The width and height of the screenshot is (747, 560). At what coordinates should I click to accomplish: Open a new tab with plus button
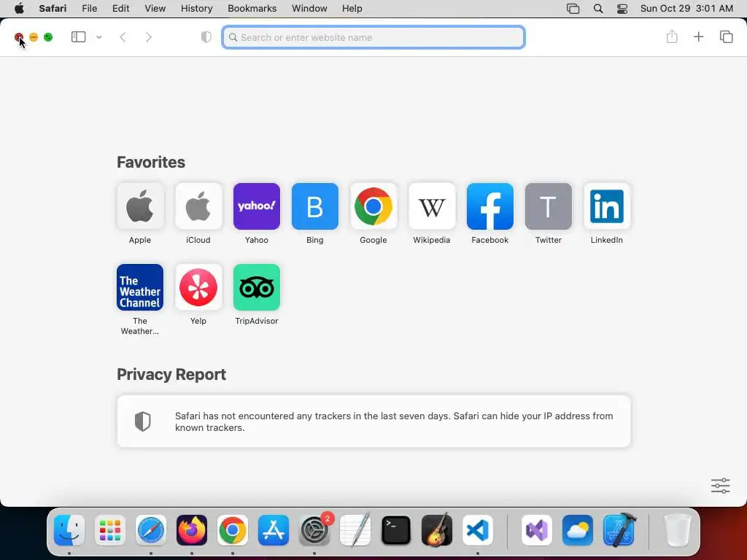698,36
